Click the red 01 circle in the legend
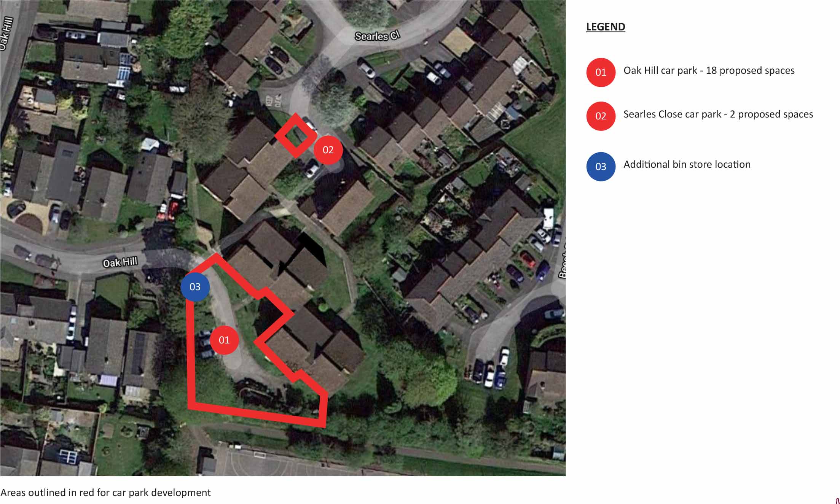 (601, 72)
